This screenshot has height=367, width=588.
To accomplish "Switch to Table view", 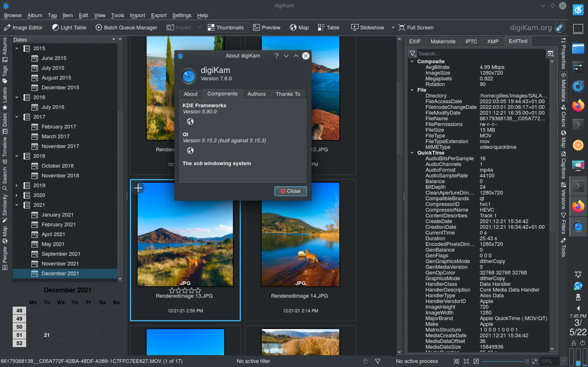I will pyautogui.click(x=328, y=28).
